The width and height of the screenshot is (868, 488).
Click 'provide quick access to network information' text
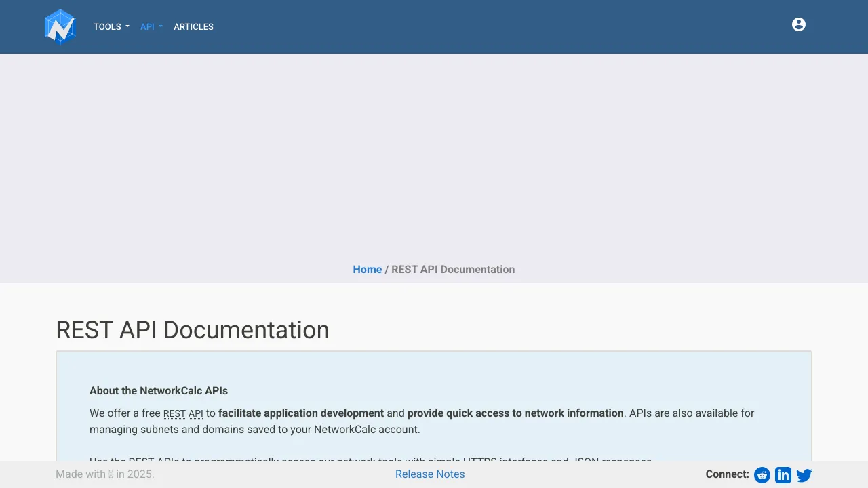(515, 413)
